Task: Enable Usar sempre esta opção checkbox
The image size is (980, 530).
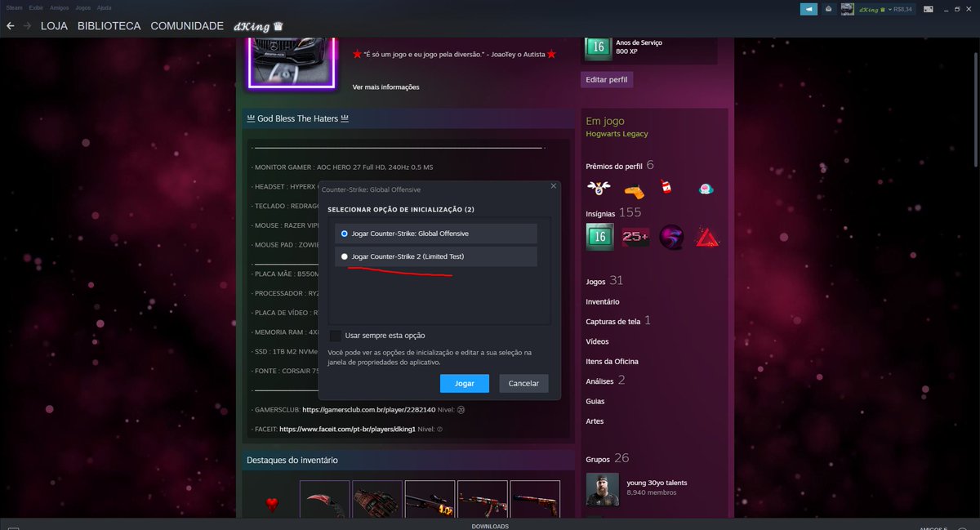Action: point(336,336)
